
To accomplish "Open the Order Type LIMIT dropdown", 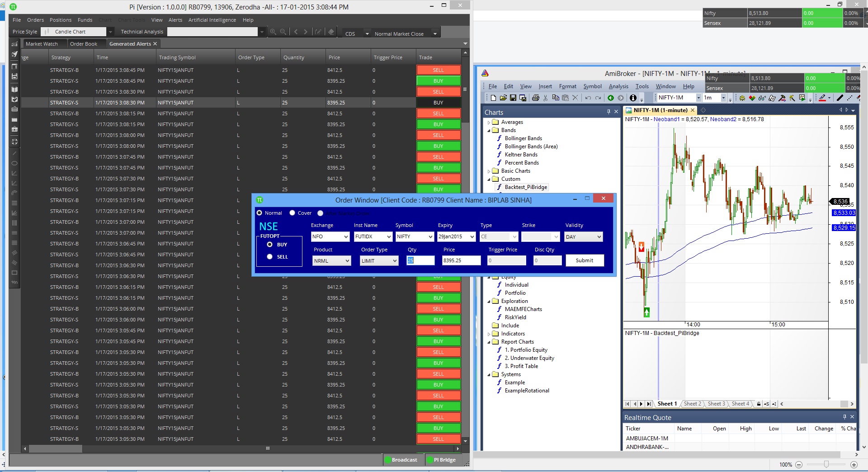I will pos(379,261).
